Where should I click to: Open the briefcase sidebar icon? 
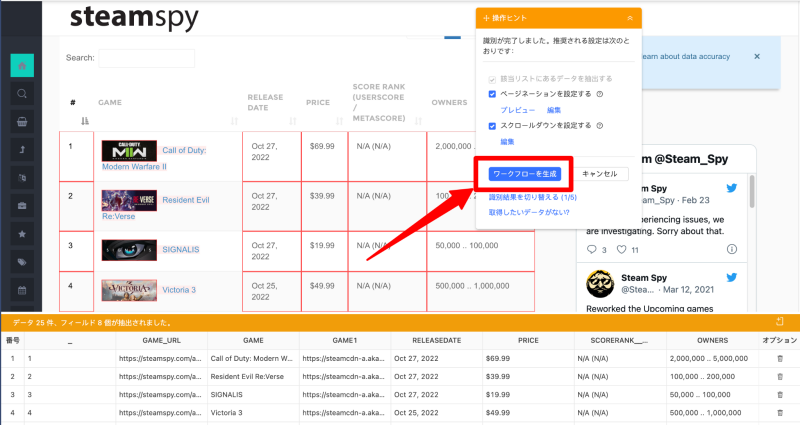click(22, 206)
